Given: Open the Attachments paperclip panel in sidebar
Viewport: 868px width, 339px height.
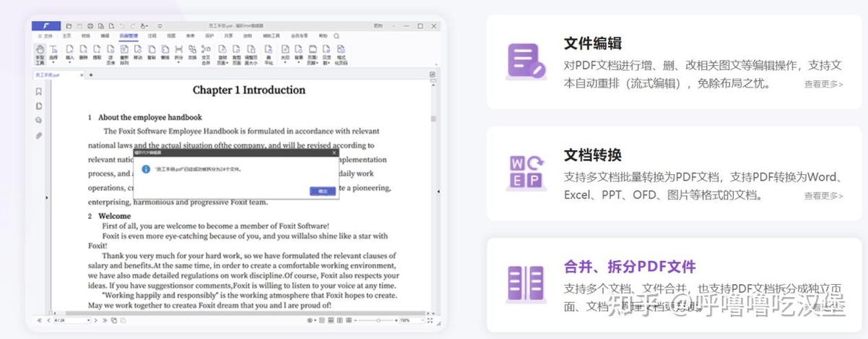Looking at the screenshot, I should [x=38, y=135].
